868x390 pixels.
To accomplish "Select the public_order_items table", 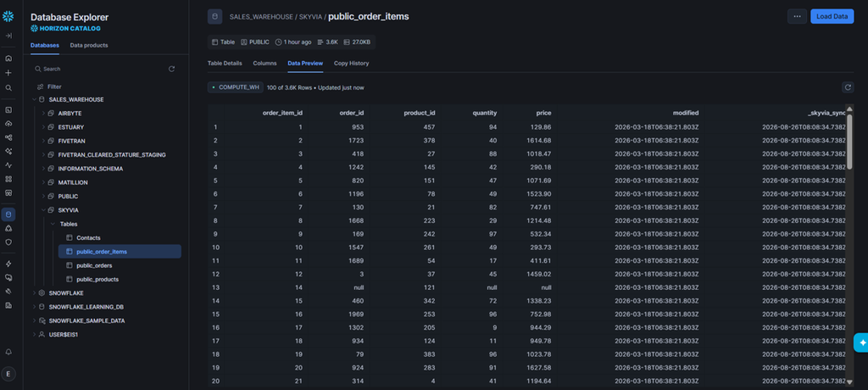I will click(120, 252).
